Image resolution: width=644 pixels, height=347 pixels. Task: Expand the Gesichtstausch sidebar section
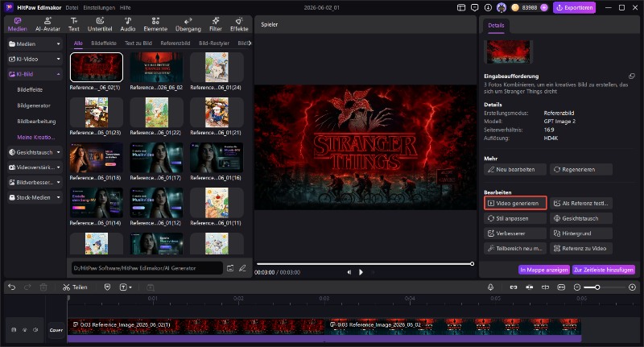pyautogui.click(x=35, y=152)
